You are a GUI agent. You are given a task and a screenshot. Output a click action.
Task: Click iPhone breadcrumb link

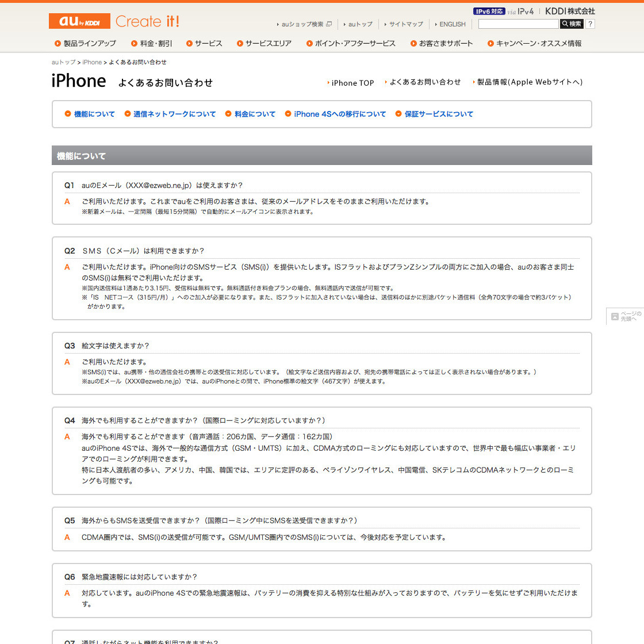point(92,62)
